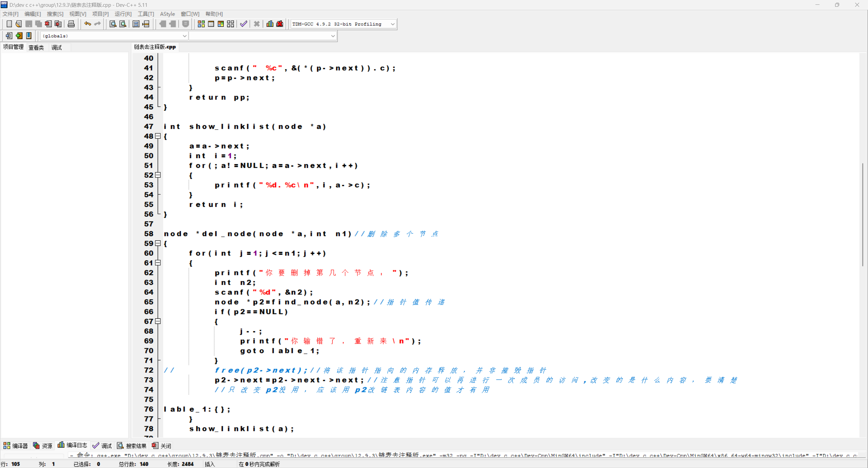The width and height of the screenshot is (868, 468).
Task: Click the New file toolbar icon
Action: pos(9,24)
